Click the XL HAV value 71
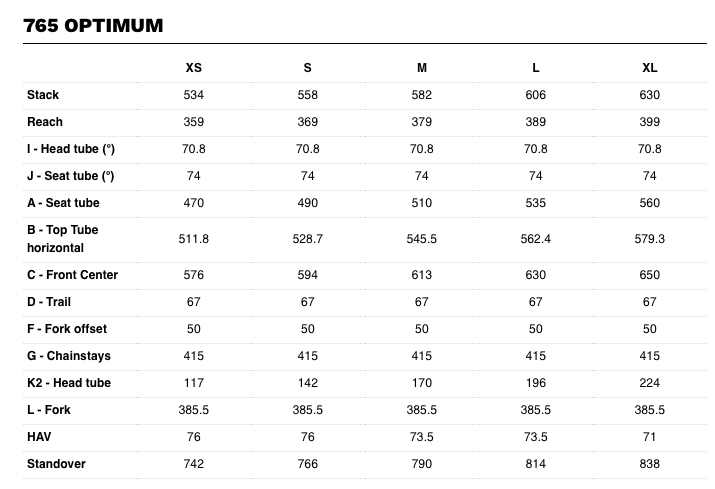 pyautogui.click(x=650, y=437)
